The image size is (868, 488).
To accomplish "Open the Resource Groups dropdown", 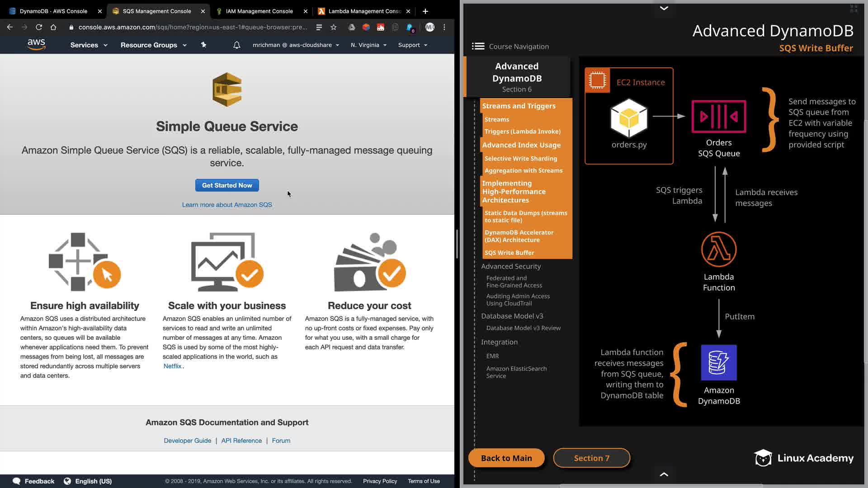I will point(153,45).
